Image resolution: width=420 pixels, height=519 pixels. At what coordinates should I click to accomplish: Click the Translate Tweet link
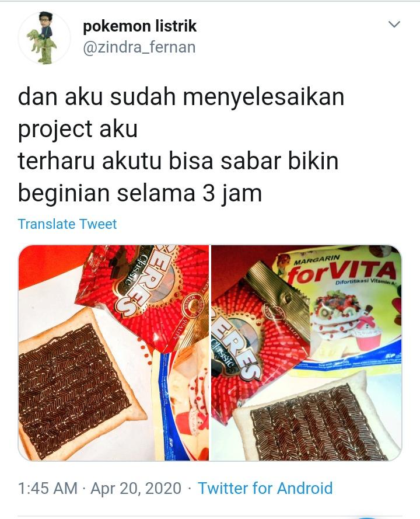tap(67, 224)
